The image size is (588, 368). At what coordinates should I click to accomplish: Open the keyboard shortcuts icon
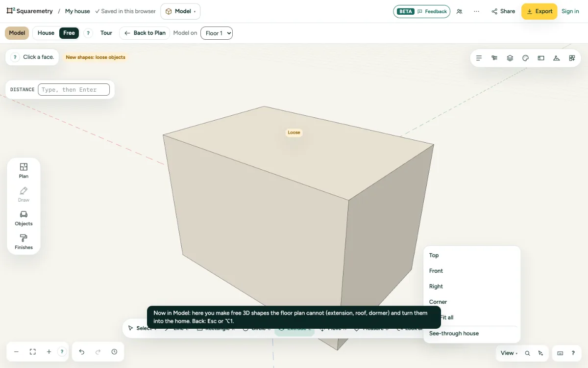tap(560, 353)
